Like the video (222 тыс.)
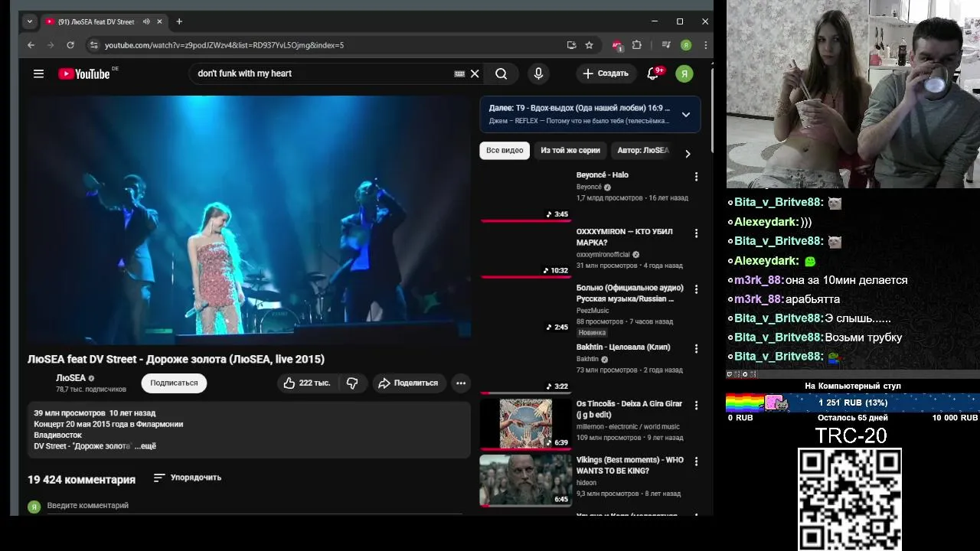 [306, 383]
